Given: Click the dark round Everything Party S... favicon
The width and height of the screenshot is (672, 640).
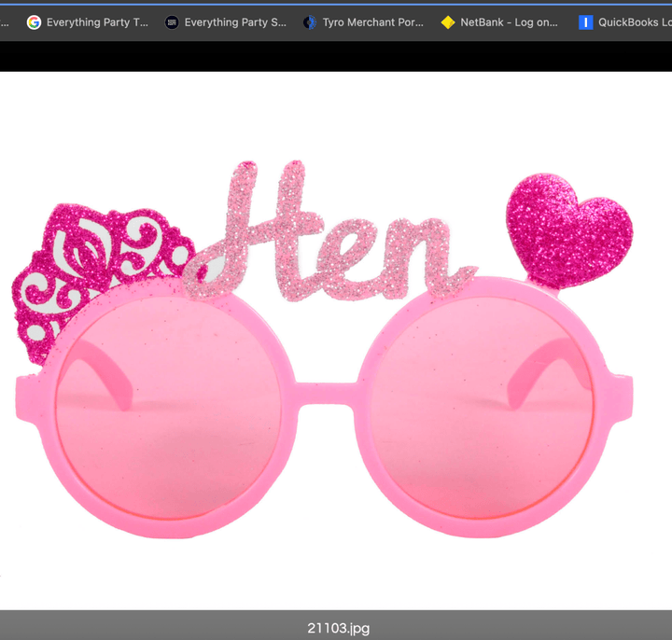Looking at the screenshot, I should tap(172, 22).
